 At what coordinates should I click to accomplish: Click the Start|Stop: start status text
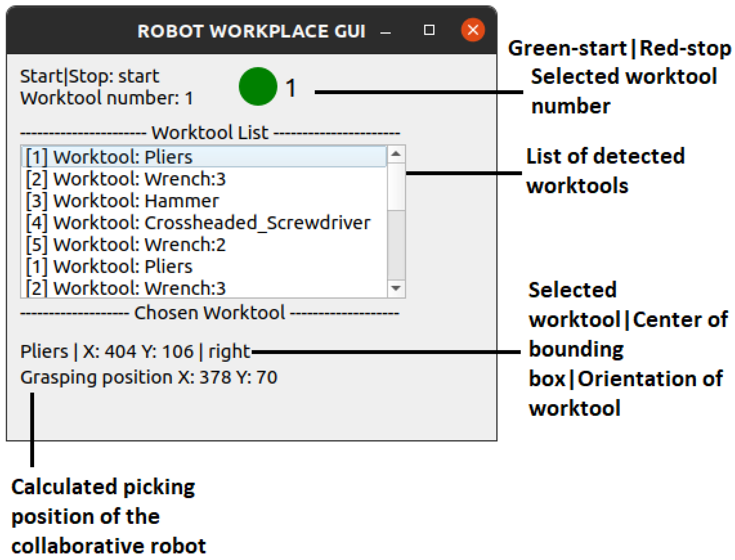pos(89,76)
